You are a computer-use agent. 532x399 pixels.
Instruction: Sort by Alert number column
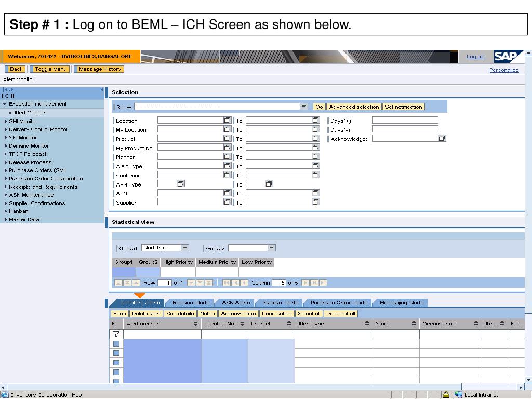pyautogui.click(x=195, y=324)
